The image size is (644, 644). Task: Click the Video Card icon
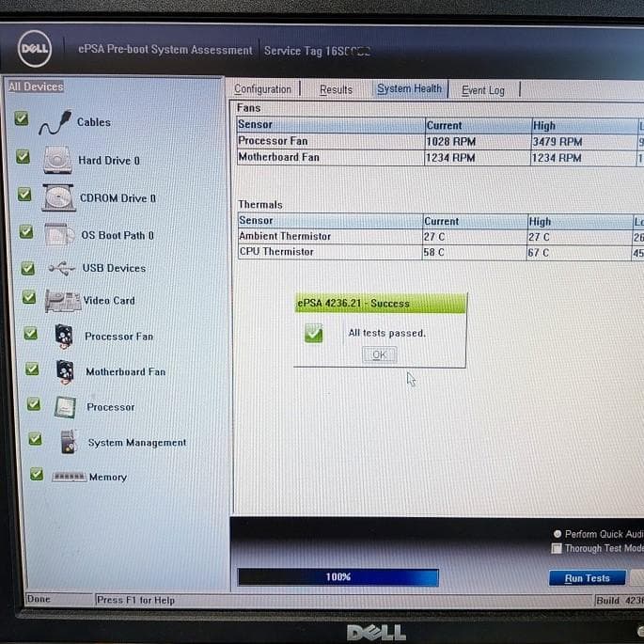point(63,301)
